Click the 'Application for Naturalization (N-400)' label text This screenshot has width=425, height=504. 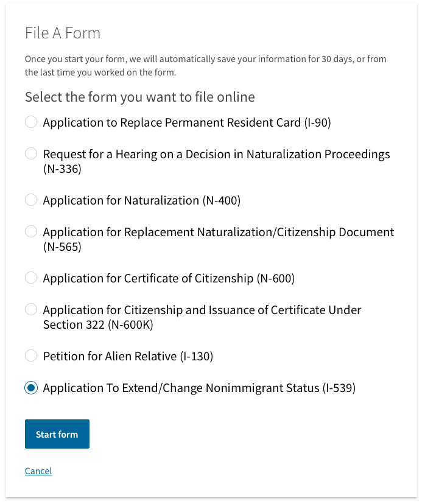(x=142, y=201)
